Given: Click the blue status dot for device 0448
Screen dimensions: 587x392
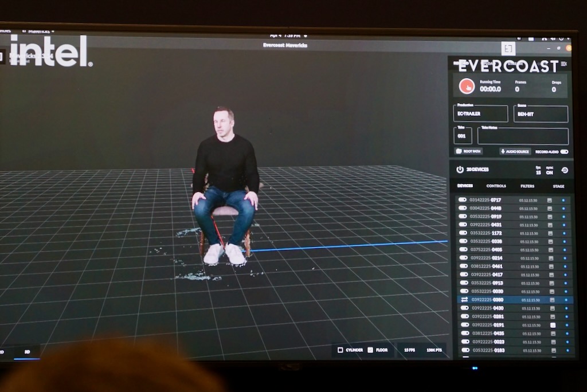Looking at the screenshot, I should (563, 209).
